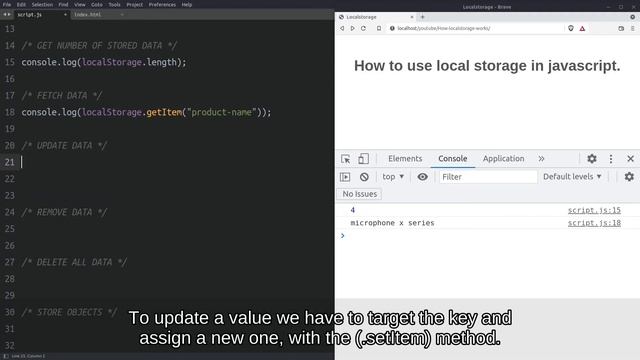Image resolution: width=640 pixels, height=360 pixels.
Task: Click the UPDATE DATA comment on line 20
Action: click(64, 146)
